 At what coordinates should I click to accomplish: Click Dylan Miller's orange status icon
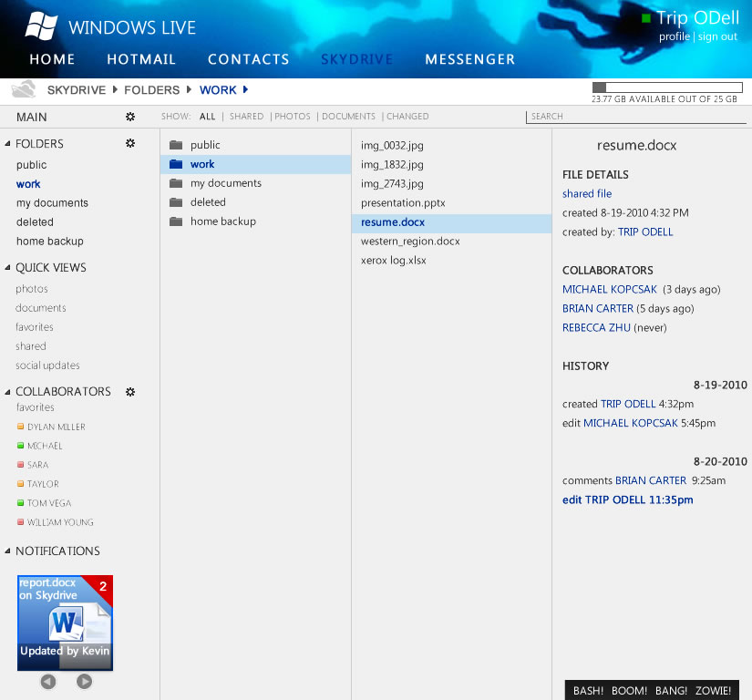(x=20, y=427)
